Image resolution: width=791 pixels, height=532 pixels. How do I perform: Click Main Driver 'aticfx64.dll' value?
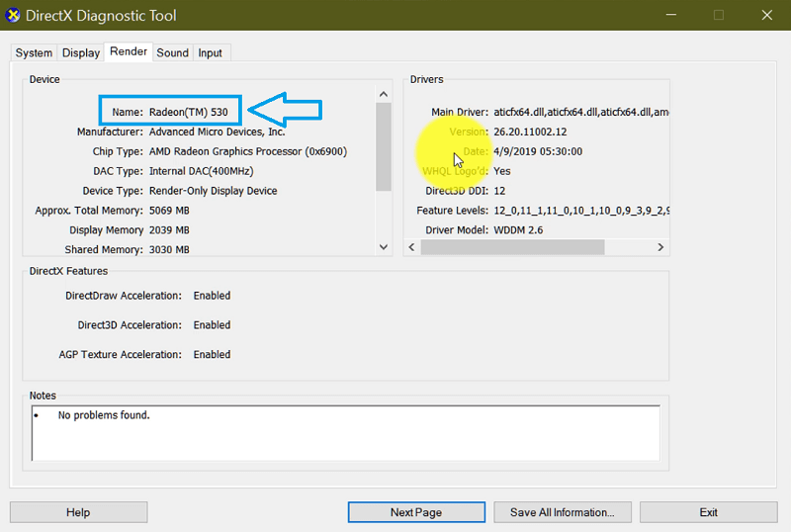pyautogui.click(x=581, y=112)
